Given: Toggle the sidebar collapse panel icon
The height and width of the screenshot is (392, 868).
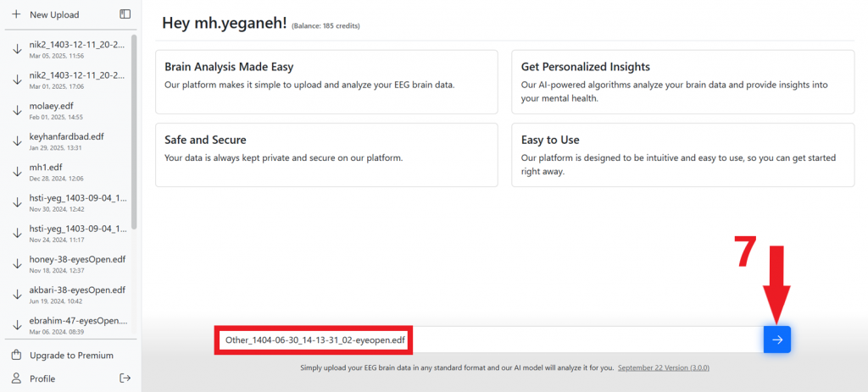Looking at the screenshot, I should click(125, 14).
